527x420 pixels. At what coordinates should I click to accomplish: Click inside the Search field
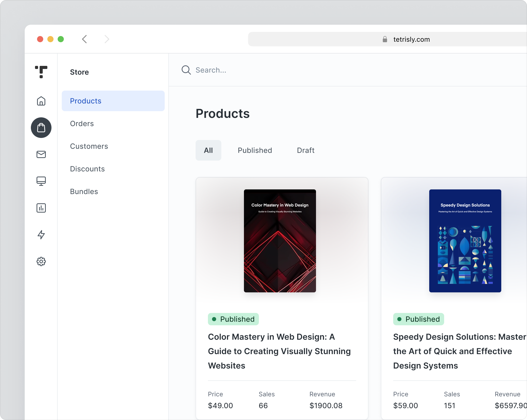tap(232, 70)
